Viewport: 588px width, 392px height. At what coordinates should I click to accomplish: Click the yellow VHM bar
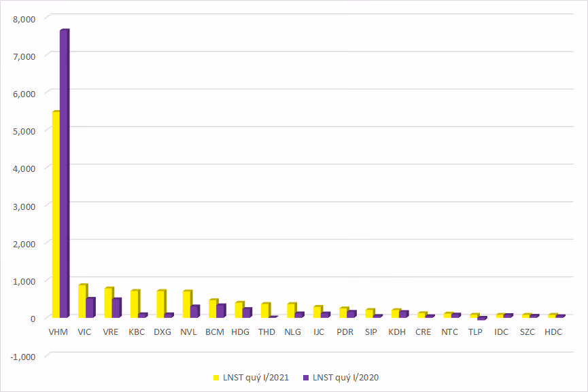point(56,215)
